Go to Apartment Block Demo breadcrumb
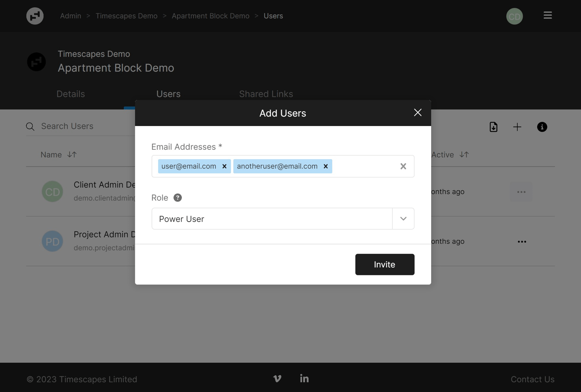Screen dimensions: 581x392 210,16
